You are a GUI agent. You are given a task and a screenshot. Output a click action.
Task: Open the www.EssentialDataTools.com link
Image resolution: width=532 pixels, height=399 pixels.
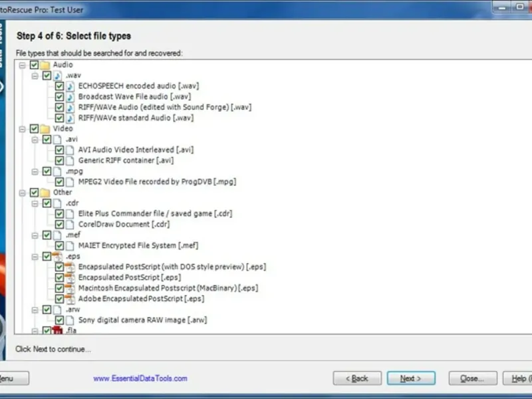140,378
